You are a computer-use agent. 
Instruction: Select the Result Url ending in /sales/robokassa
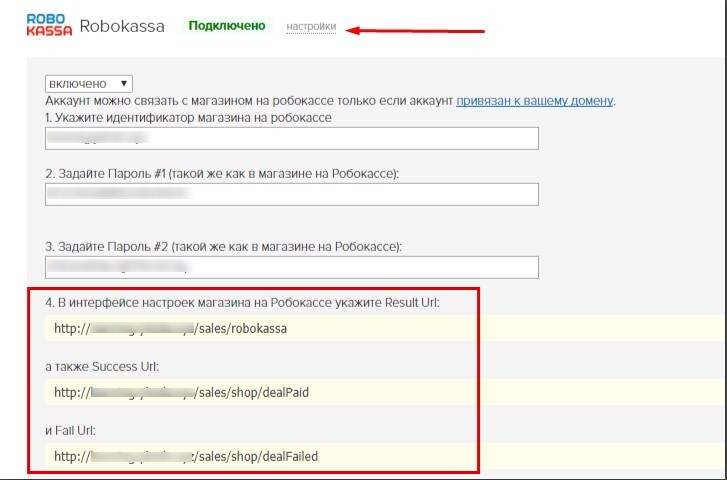[x=170, y=329]
